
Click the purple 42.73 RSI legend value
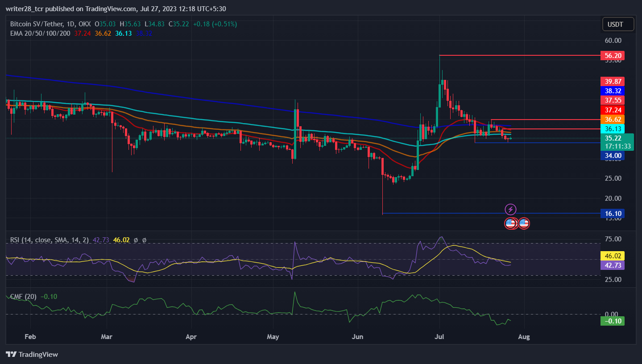pyautogui.click(x=101, y=240)
